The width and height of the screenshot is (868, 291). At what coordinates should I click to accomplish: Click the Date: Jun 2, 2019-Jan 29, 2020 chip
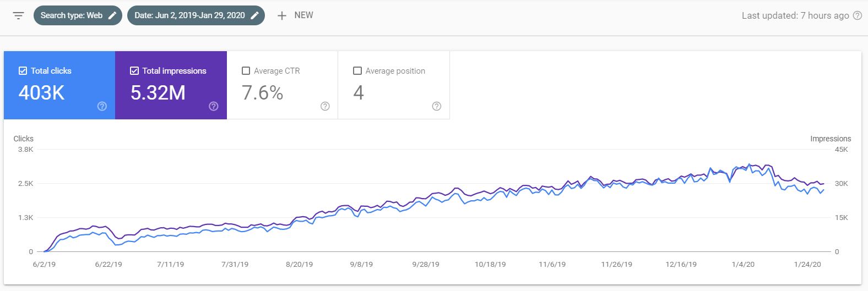click(x=196, y=15)
